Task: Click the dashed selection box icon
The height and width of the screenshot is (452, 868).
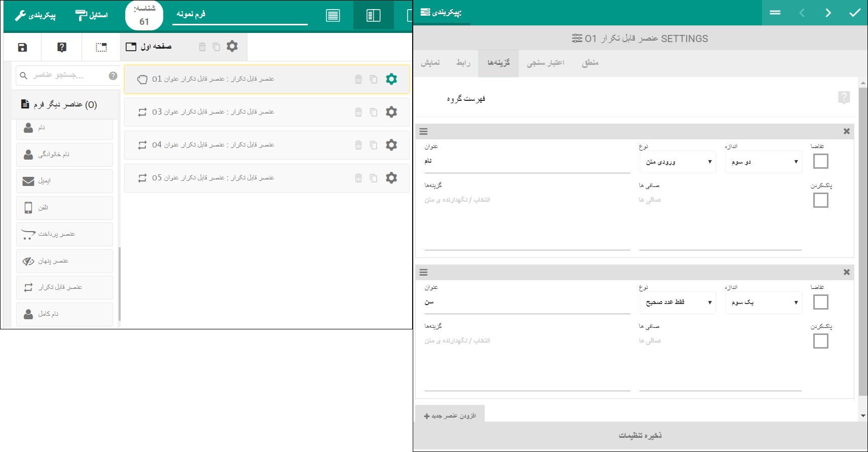Action: point(101,47)
